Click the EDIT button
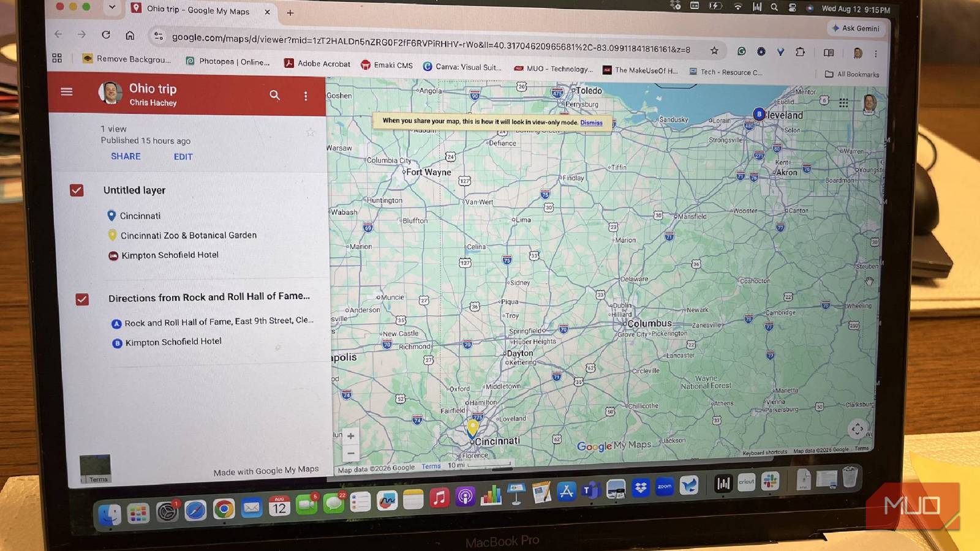 click(183, 157)
